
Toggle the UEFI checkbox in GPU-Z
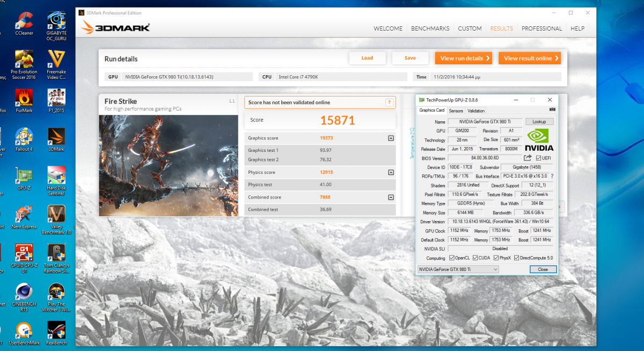pos(538,158)
